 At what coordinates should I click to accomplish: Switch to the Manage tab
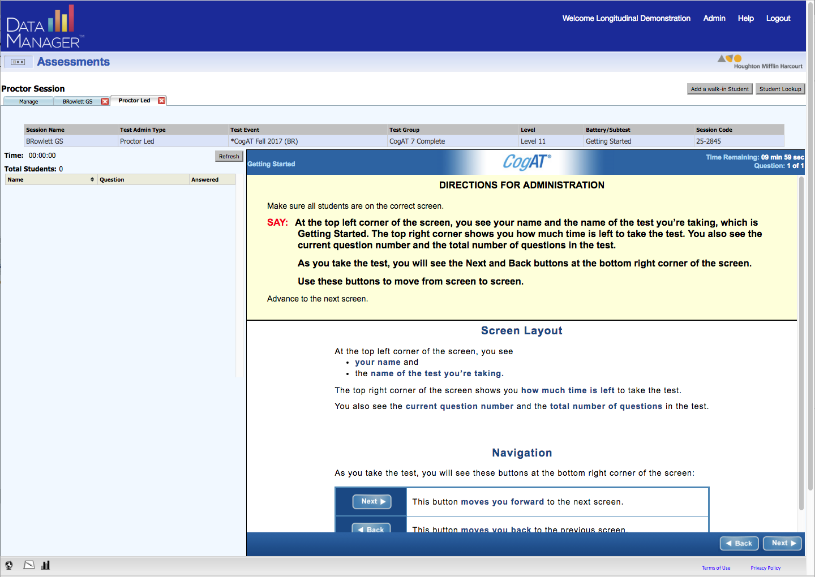(x=28, y=102)
